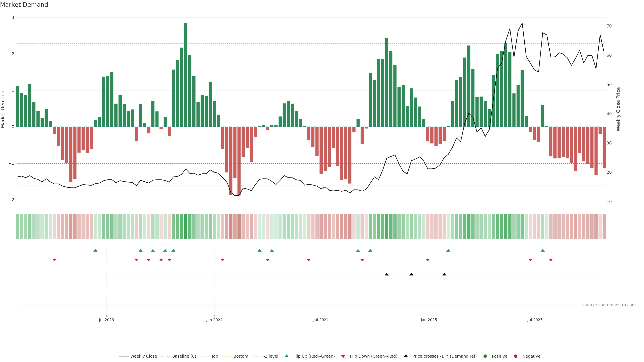644x362 pixels.
Task: Click the Positive green dot legend
Action: pyautogui.click(x=485, y=356)
